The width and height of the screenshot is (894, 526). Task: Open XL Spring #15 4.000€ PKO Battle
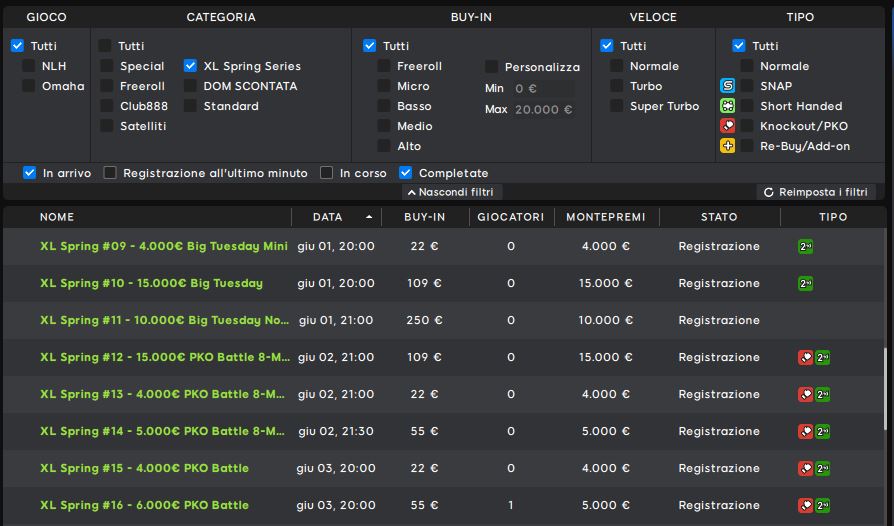click(144, 468)
